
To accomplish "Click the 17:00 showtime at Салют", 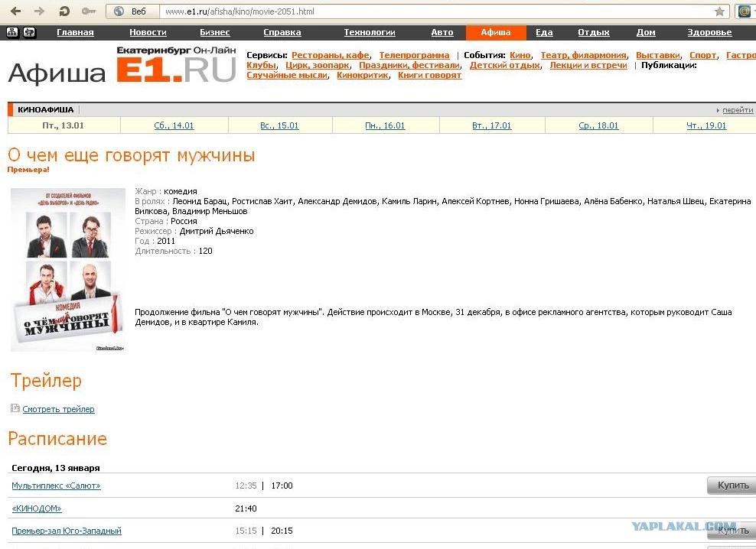I will pos(282,486).
